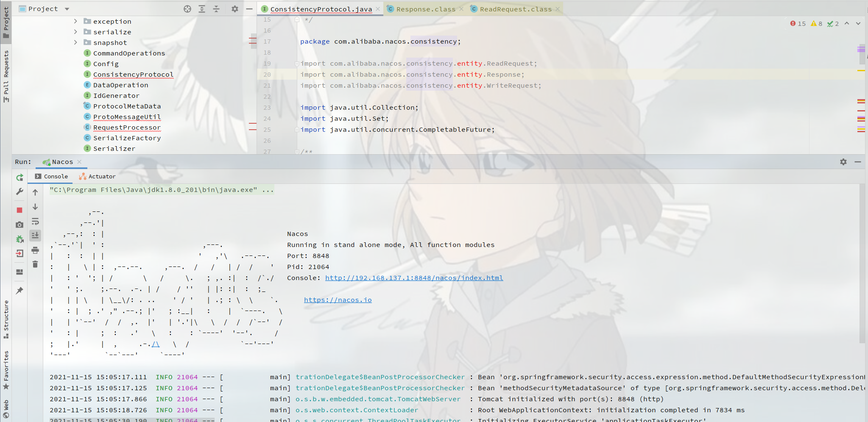The width and height of the screenshot is (868, 422).
Task: Open run configuration wrench icon
Action: click(x=20, y=192)
